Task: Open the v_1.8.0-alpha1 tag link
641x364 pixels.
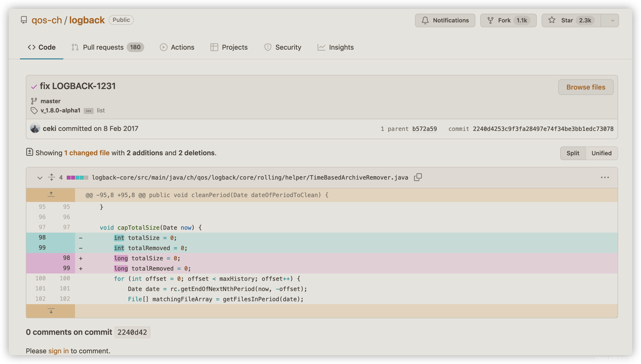Action: click(x=60, y=110)
